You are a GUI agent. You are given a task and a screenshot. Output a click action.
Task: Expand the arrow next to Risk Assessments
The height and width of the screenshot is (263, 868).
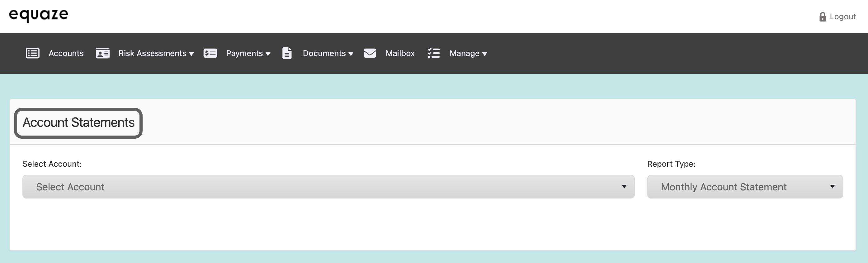[x=191, y=54]
